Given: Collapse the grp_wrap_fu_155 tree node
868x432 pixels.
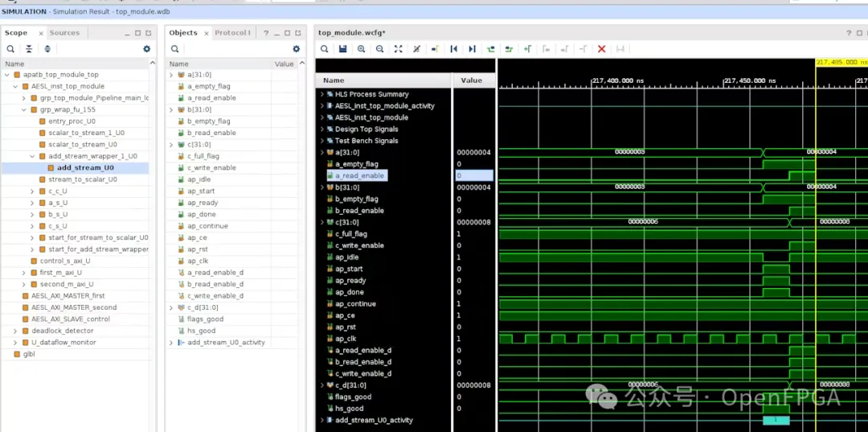Looking at the screenshot, I should tap(24, 109).
